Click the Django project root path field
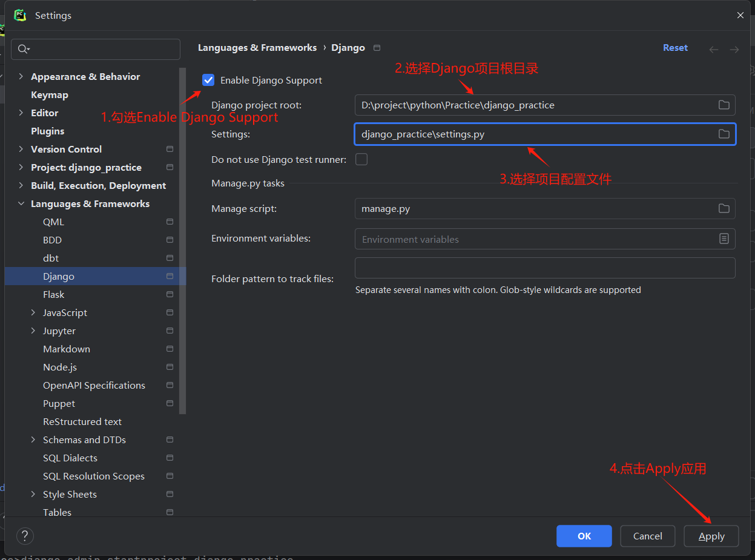 coord(545,105)
